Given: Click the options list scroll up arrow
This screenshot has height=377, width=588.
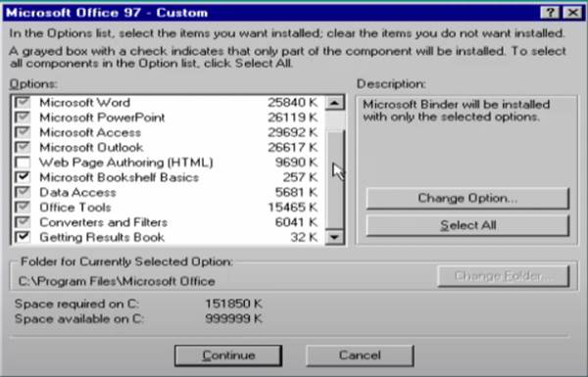Looking at the screenshot, I should [x=334, y=102].
